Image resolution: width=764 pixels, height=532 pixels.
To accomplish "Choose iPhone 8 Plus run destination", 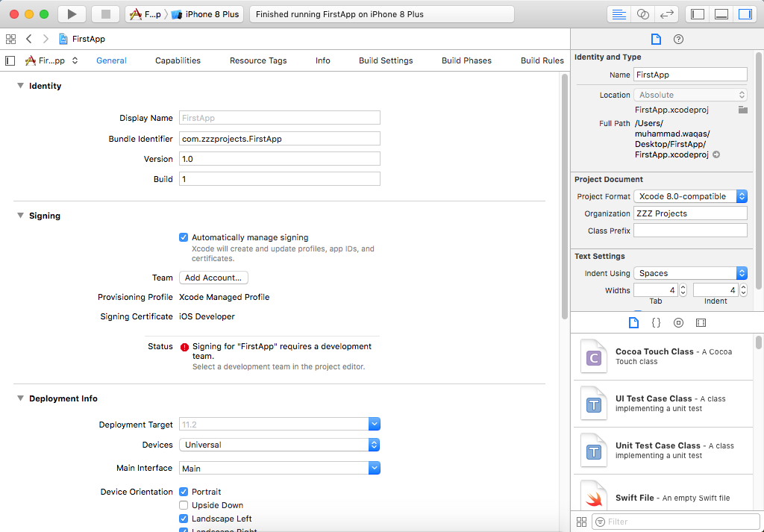I will click(x=206, y=14).
